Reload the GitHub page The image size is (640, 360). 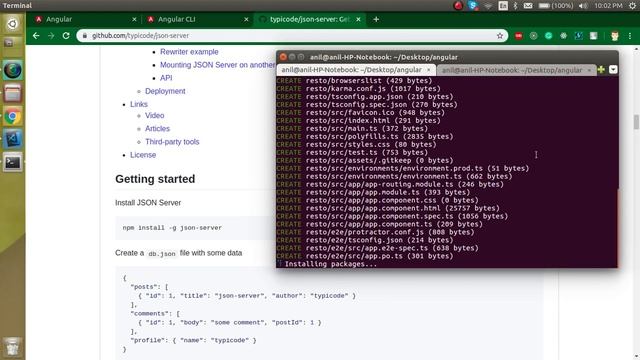pos(66,36)
